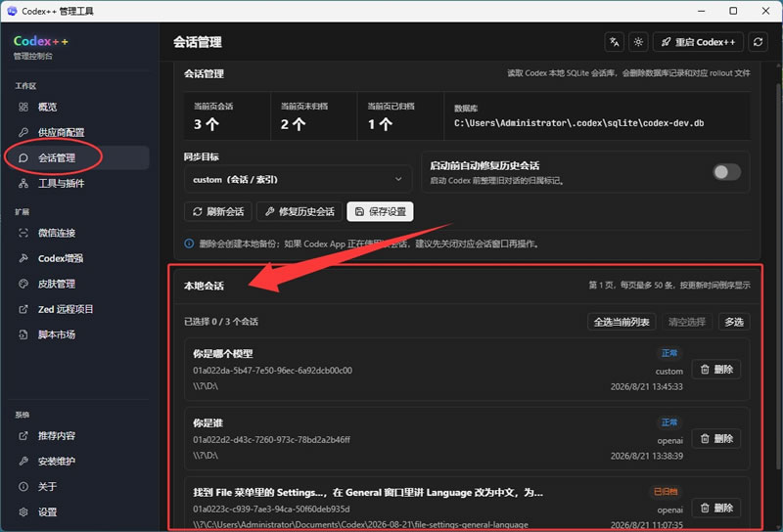Click session ID 01a022d2-d43c-7260-973c-78bd2a2b46ff

272,440
